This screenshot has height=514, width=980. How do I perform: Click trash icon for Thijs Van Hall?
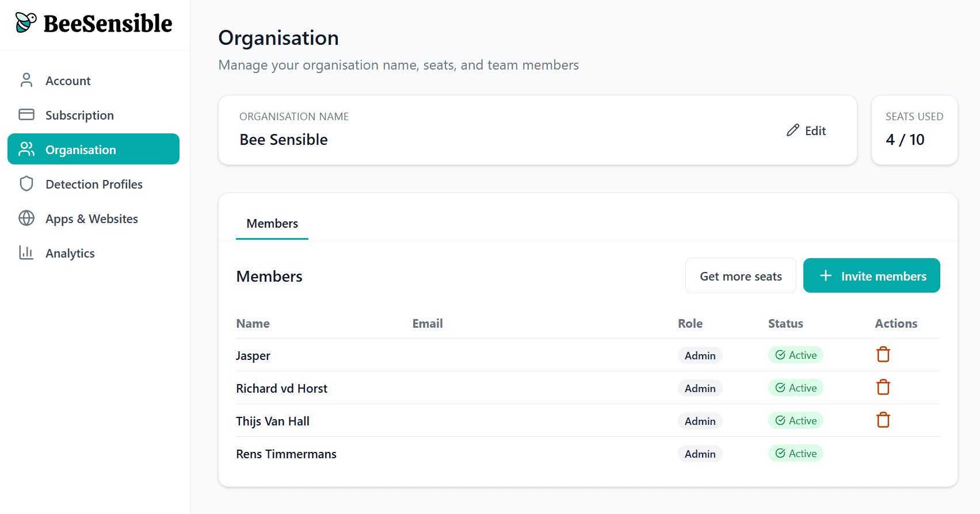[x=883, y=420]
